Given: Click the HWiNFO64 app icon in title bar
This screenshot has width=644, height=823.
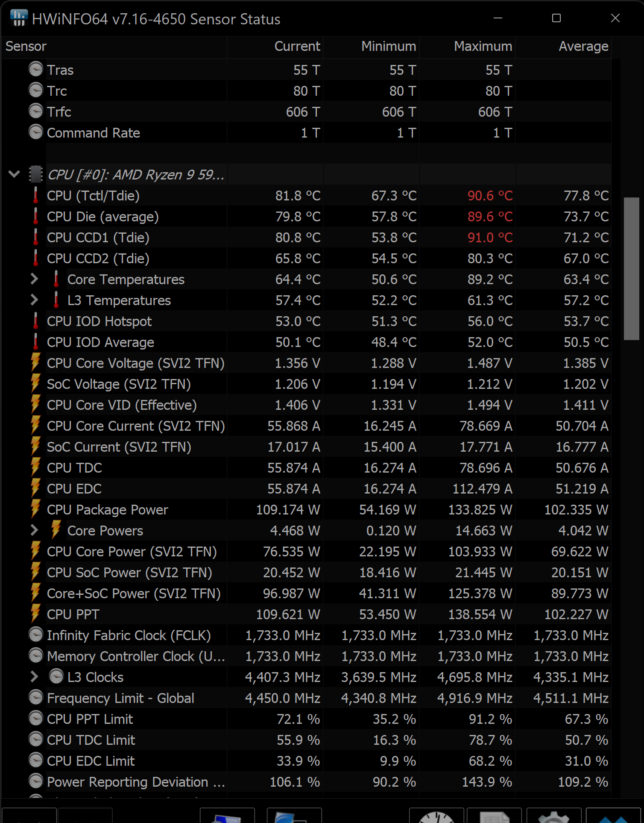Looking at the screenshot, I should pyautogui.click(x=19, y=18).
